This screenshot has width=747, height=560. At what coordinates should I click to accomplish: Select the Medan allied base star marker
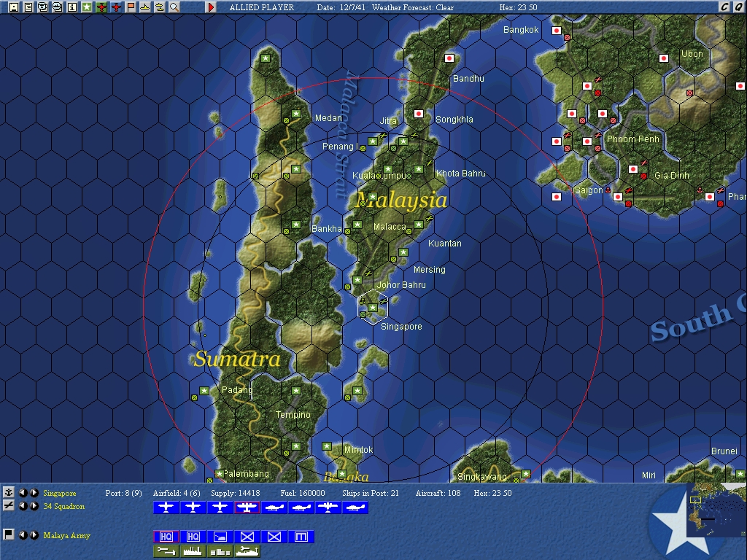click(x=296, y=114)
